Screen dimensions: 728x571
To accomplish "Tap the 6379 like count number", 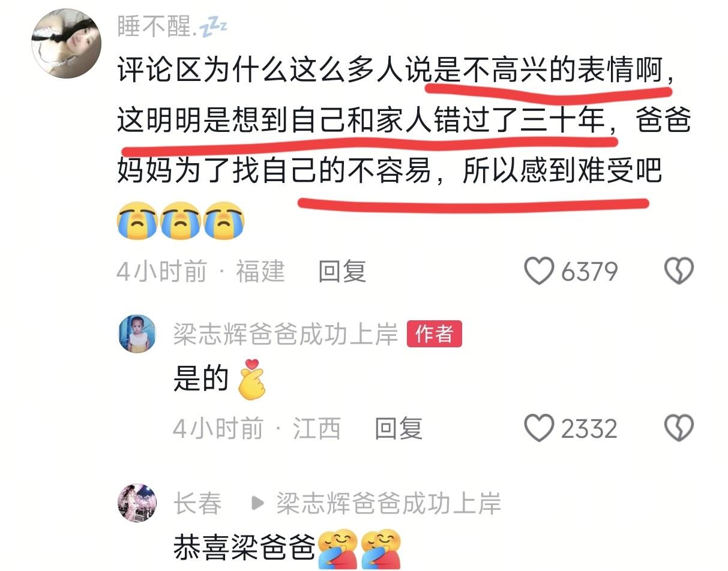I will [x=589, y=272].
